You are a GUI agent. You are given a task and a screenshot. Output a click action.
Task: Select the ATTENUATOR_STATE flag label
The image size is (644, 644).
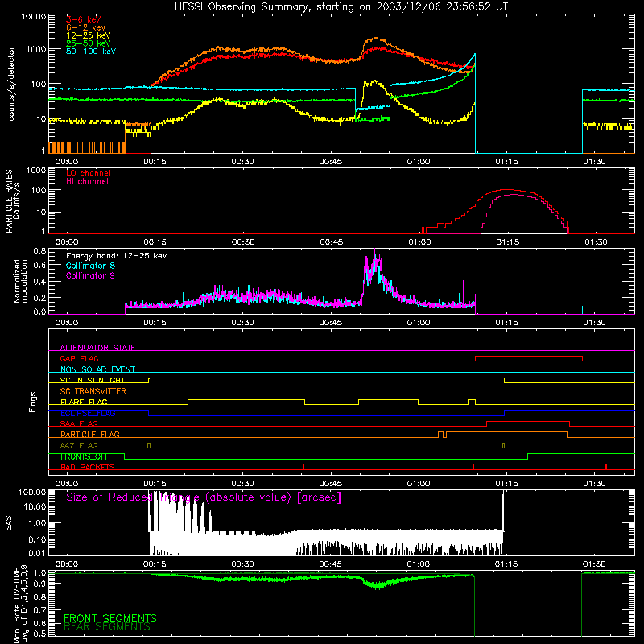(97, 348)
